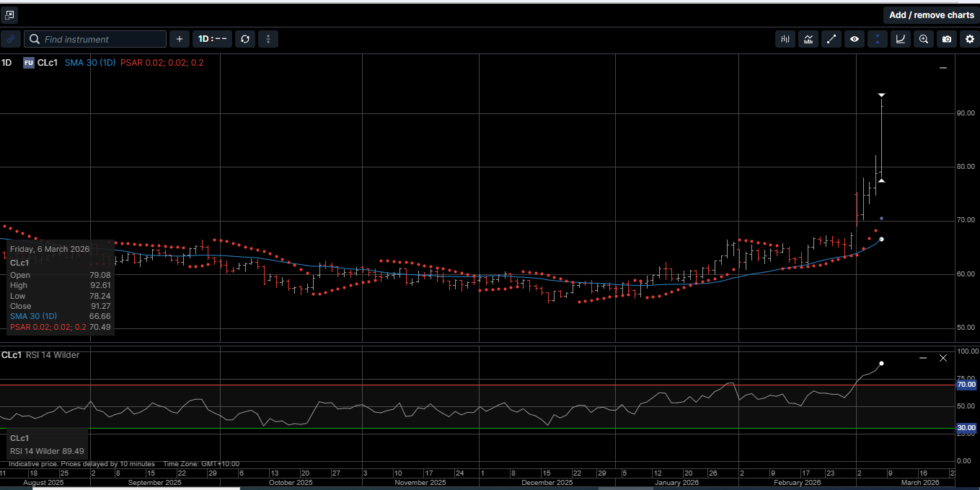Click the Add / remove charts button
The height and width of the screenshot is (490, 980).
click(x=931, y=14)
